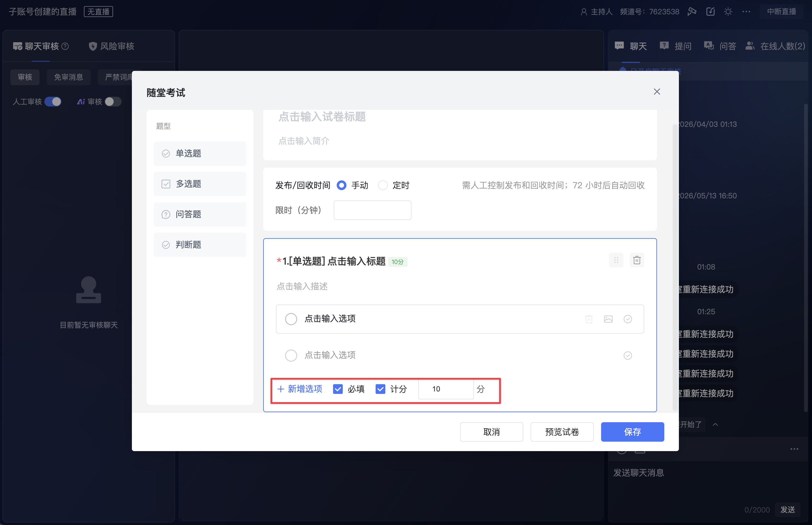Toggle the Ai 审核 switch

[x=113, y=102]
